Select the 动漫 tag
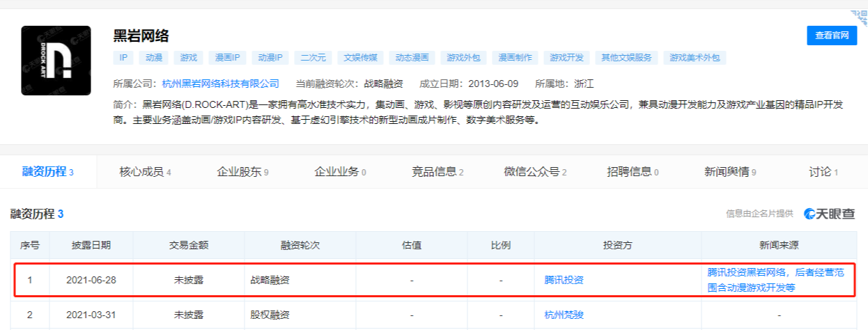868x330 pixels. tap(153, 58)
